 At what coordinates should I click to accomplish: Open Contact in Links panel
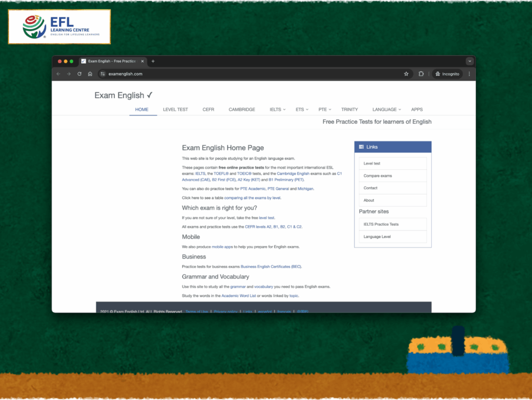point(393,188)
